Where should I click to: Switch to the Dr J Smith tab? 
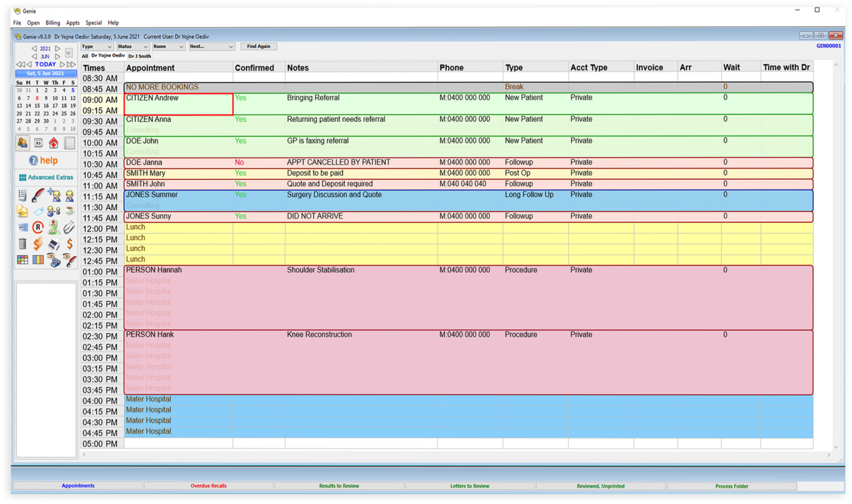(140, 56)
